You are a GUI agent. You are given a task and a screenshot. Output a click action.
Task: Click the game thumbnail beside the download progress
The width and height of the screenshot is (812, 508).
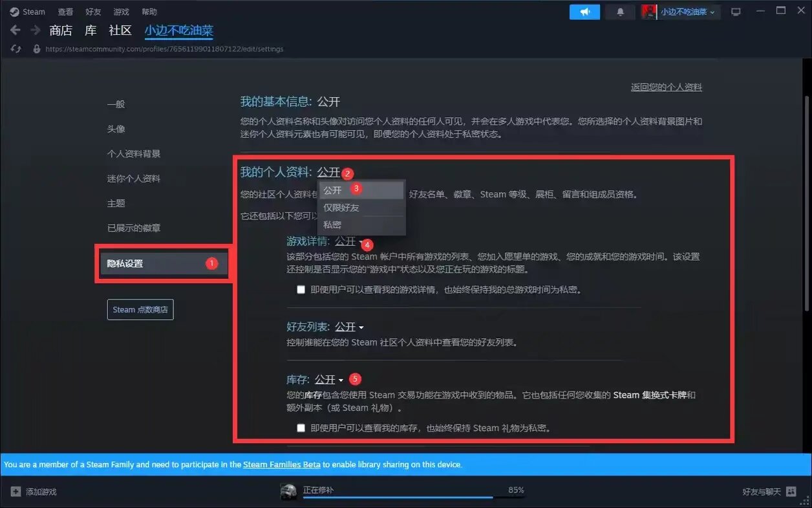tap(289, 492)
